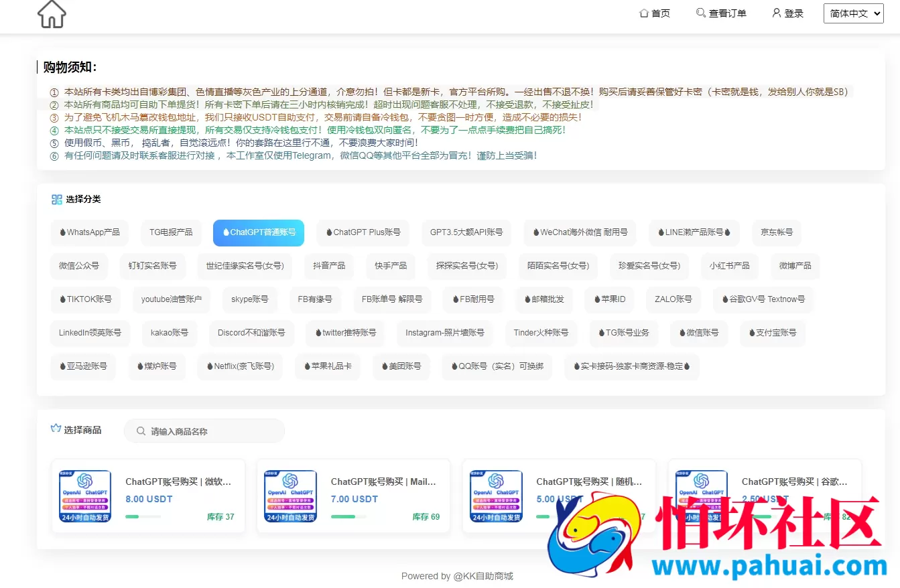Pick the 快手产品 category

tap(391, 266)
